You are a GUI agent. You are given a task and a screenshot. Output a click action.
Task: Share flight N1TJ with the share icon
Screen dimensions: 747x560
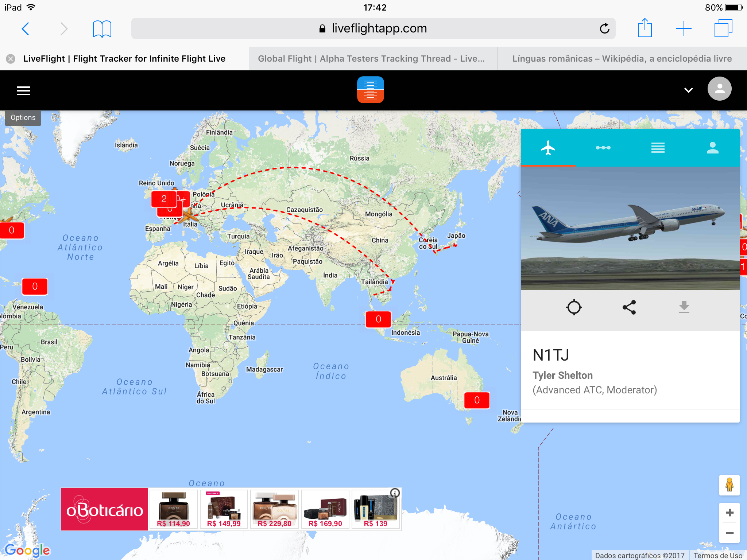629,307
